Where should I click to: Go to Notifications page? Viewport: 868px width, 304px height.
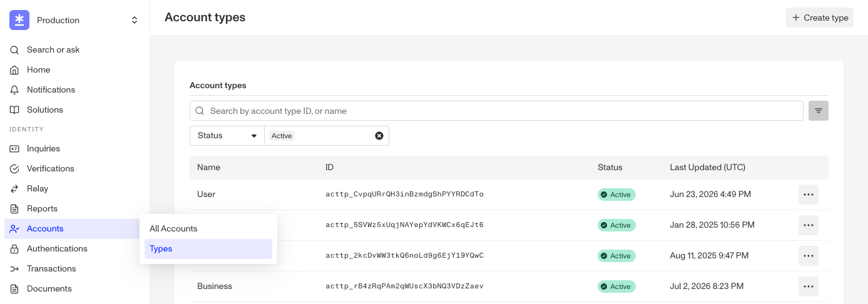point(74,90)
